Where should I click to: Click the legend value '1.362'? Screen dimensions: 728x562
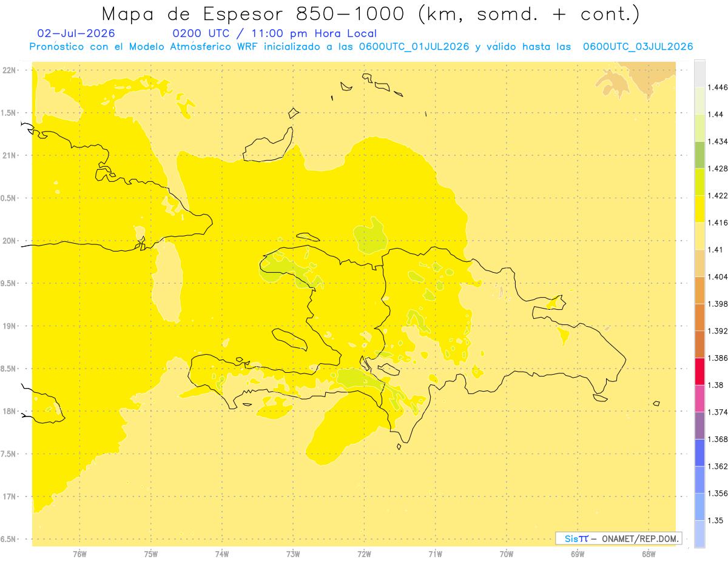click(718, 466)
